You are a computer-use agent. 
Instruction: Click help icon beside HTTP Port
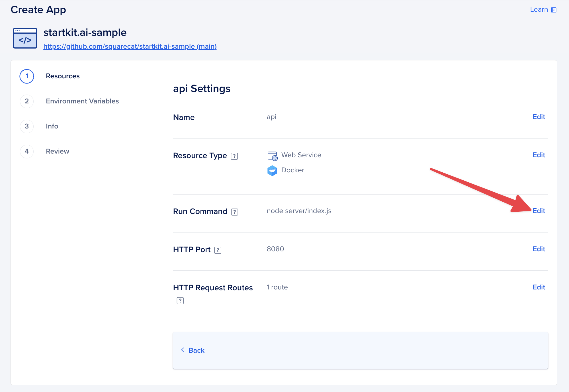pyautogui.click(x=218, y=250)
